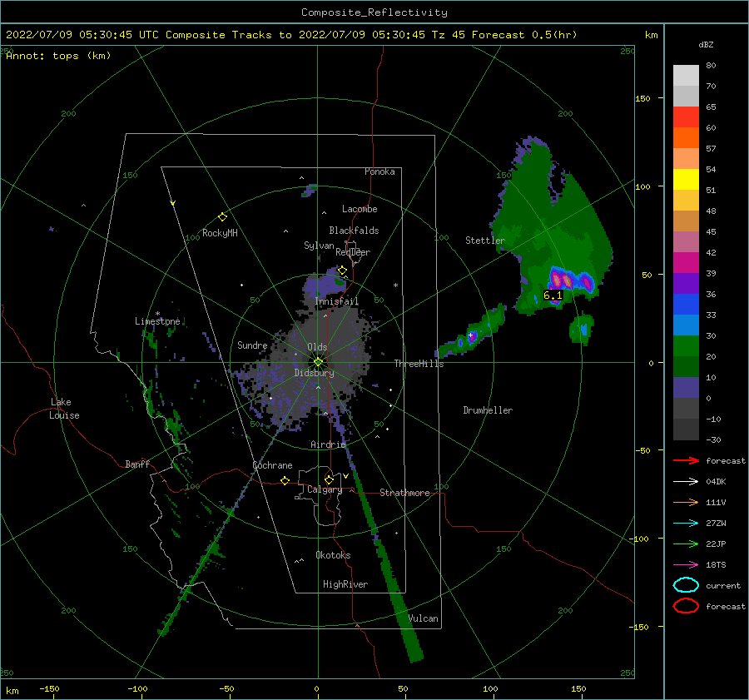Click the storm top label 6.1
This screenshot has height=700, width=749.
[553, 295]
